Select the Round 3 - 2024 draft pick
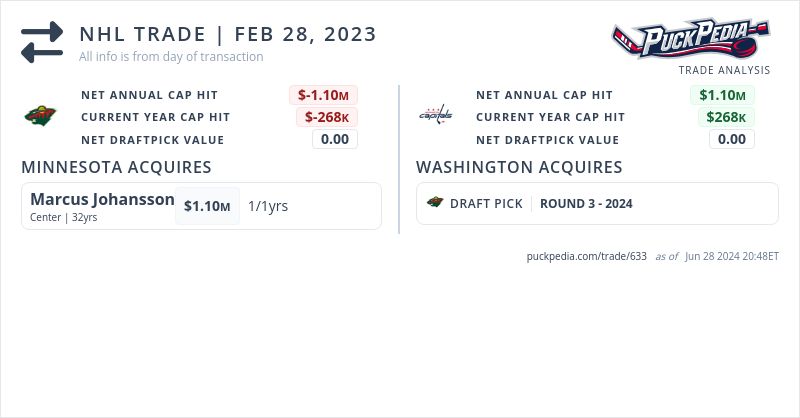Image resolution: width=800 pixels, height=418 pixels. coord(586,204)
